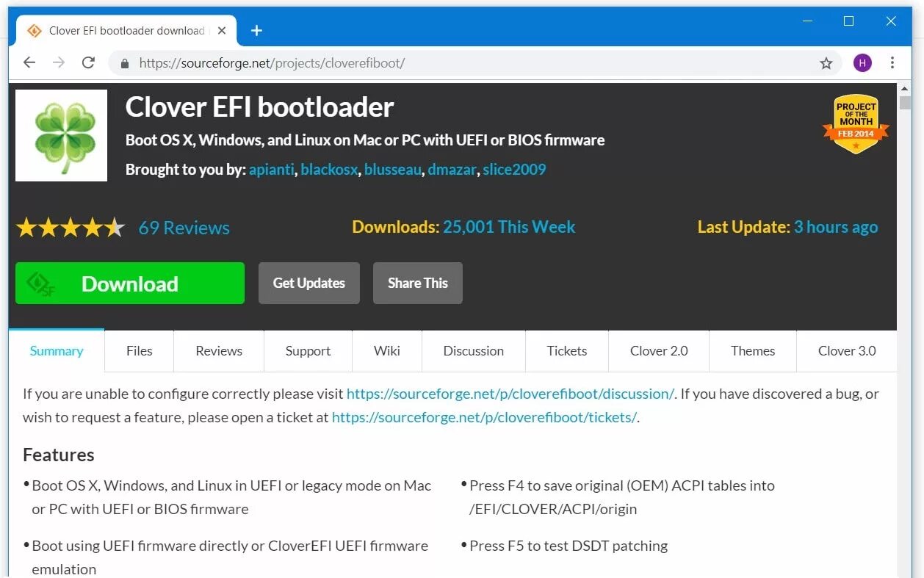Open the purple H profile avatar
This screenshot has height=578, width=924.
862,63
